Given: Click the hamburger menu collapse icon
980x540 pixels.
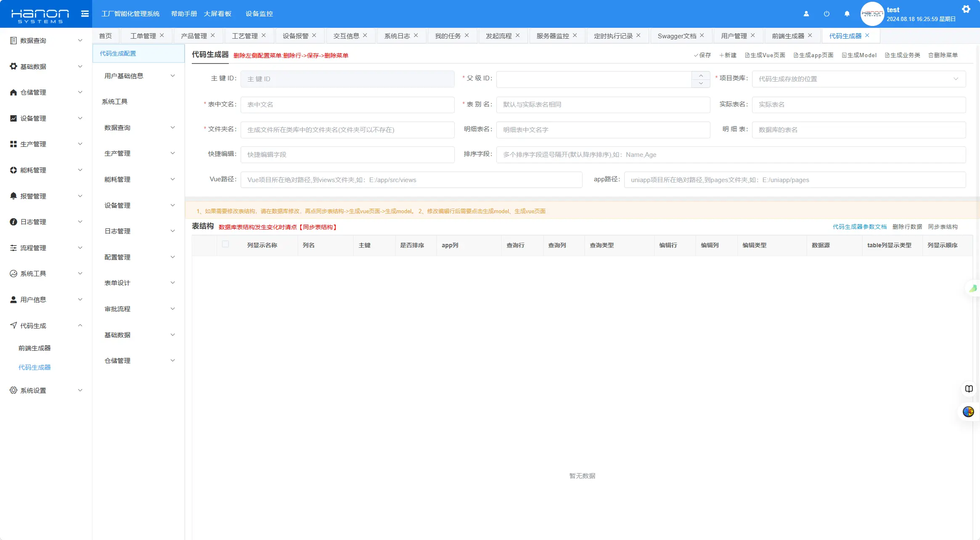Looking at the screenshot, I should coord(85,14).
